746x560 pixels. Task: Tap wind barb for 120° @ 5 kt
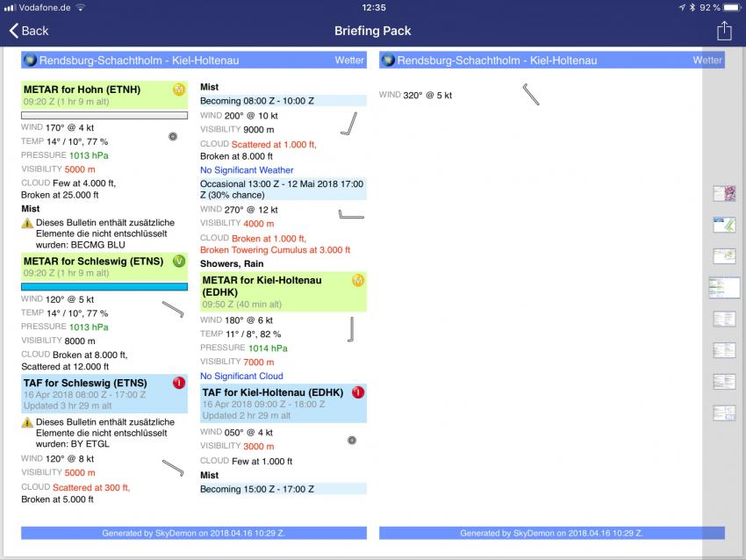pyautogui.click(x=173, y=309)
